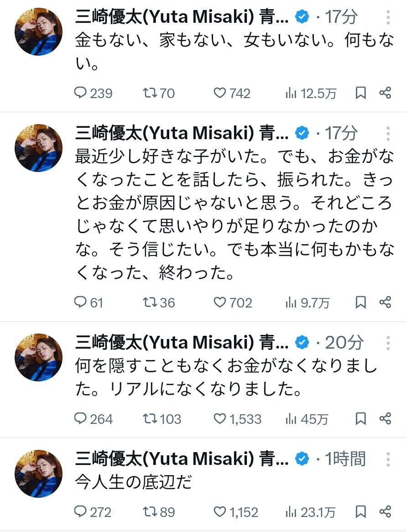Open the share icon on the first tweet

click(x=387, y=94)
